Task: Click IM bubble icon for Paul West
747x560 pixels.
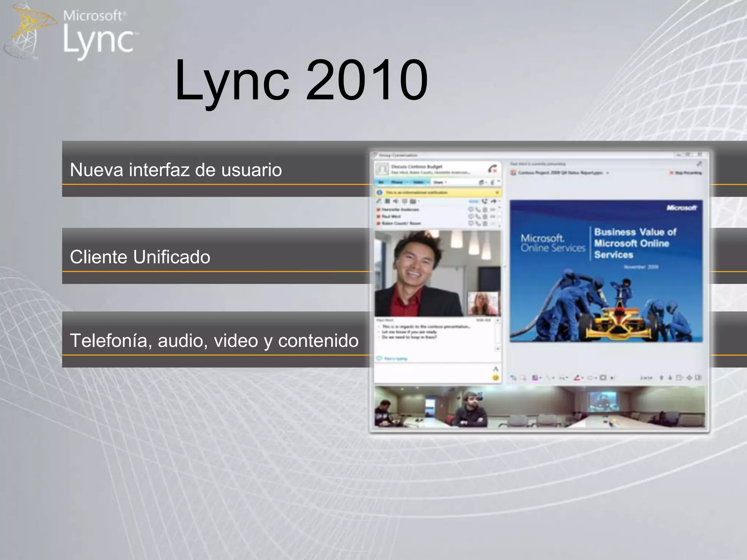Action: 471,216
